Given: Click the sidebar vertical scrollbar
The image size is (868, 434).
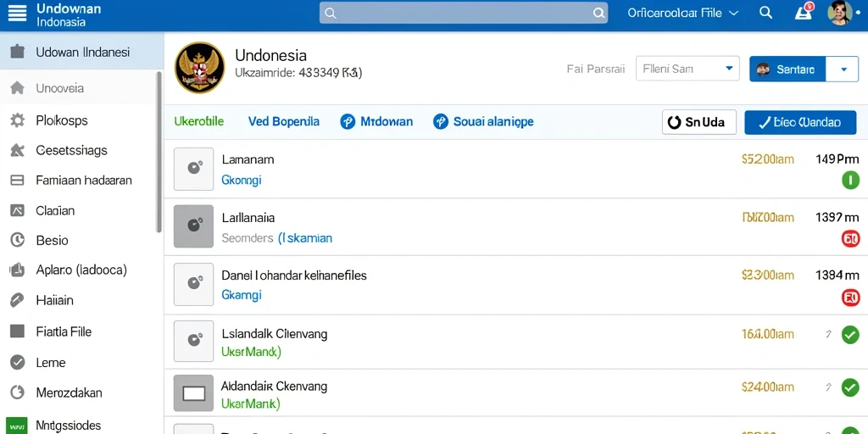Looking at the screenshot, I should [159, 153].
